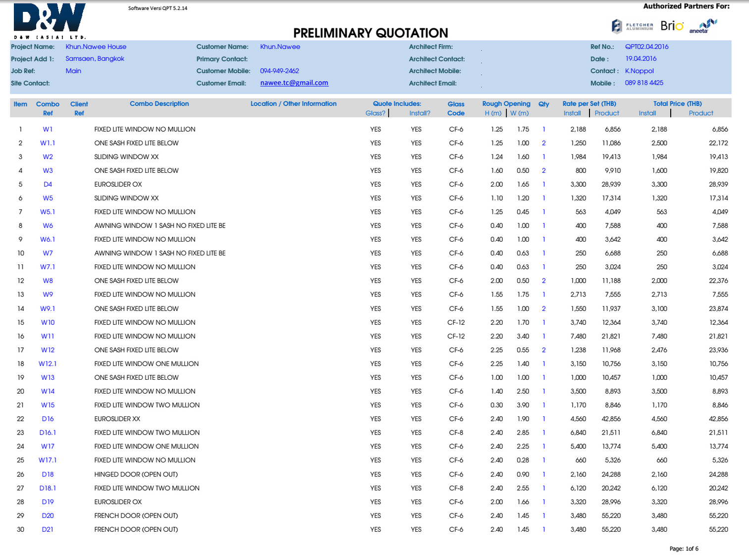
Task: Select combo reference W6.1
Action: 48,239
